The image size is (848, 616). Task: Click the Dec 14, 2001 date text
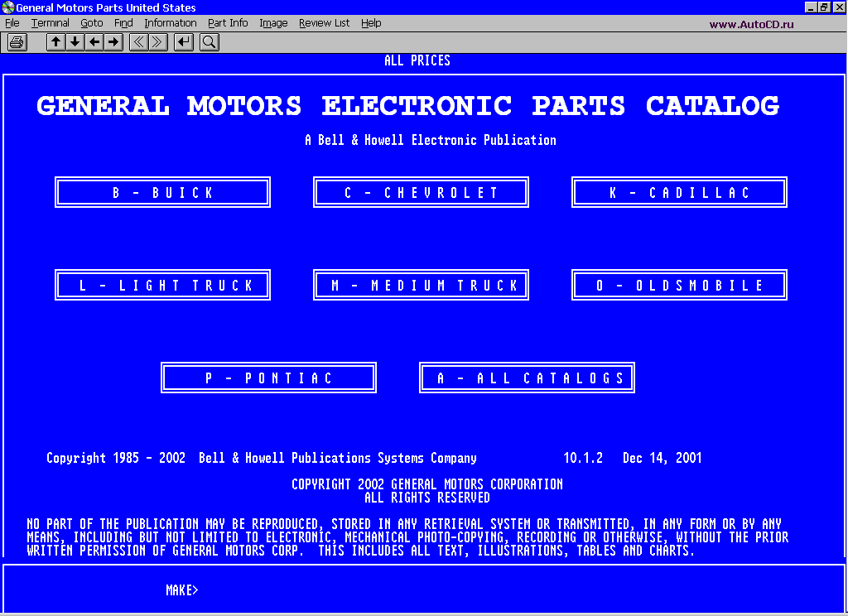pyautogui.click(x=662, y=458)
